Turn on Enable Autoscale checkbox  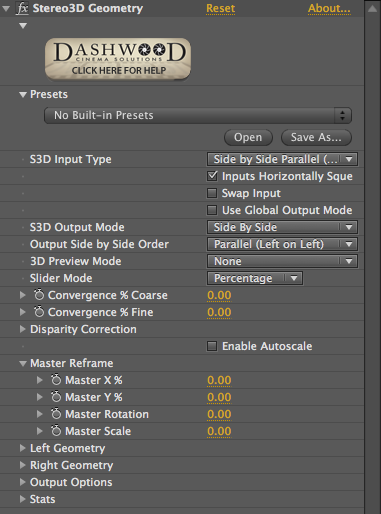[x=212, y=346]
